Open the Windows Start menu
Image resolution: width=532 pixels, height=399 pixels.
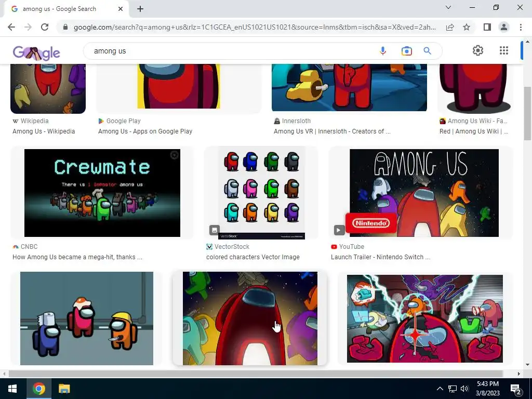13,389
